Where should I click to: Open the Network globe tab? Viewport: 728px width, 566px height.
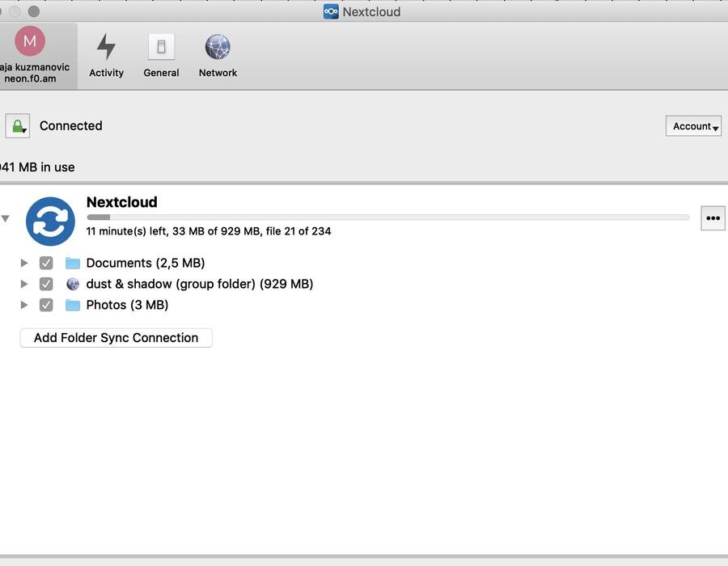[218, 56]
